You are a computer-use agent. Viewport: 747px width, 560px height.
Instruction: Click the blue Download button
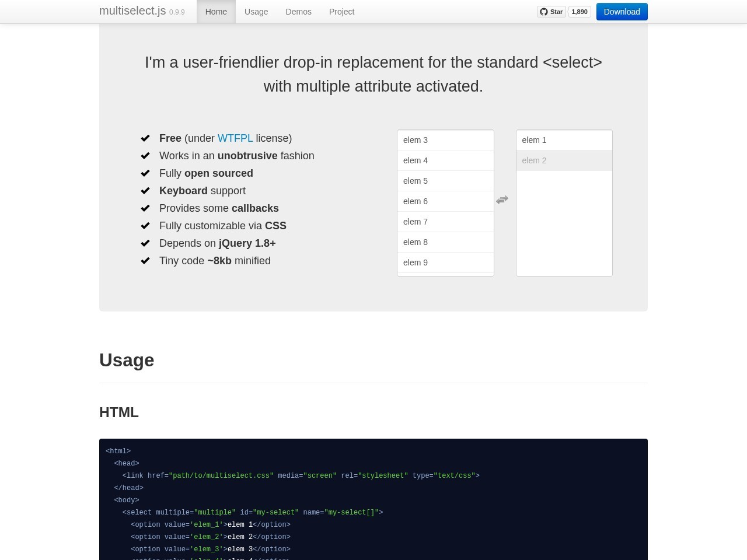click(x=622, y=12)
